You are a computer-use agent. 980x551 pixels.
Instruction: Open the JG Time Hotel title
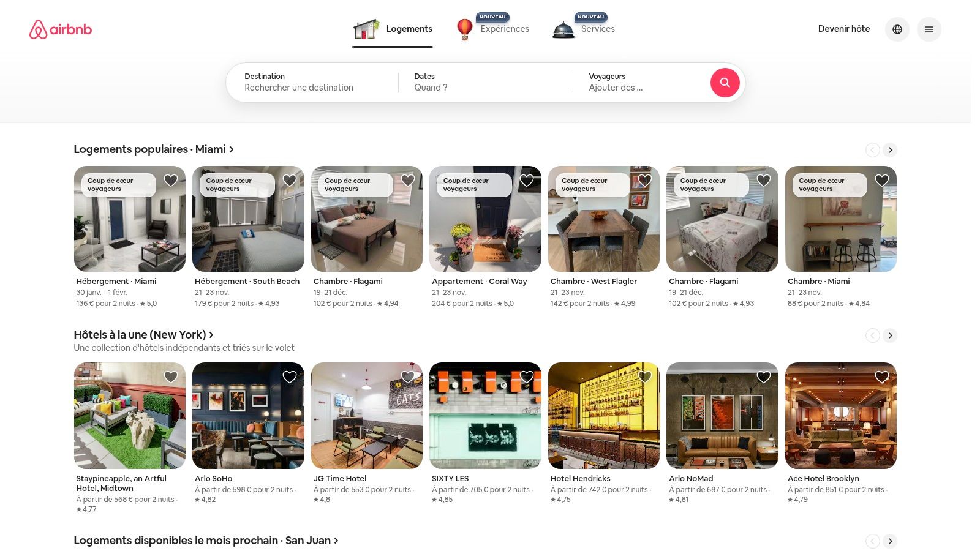[340, 479]
